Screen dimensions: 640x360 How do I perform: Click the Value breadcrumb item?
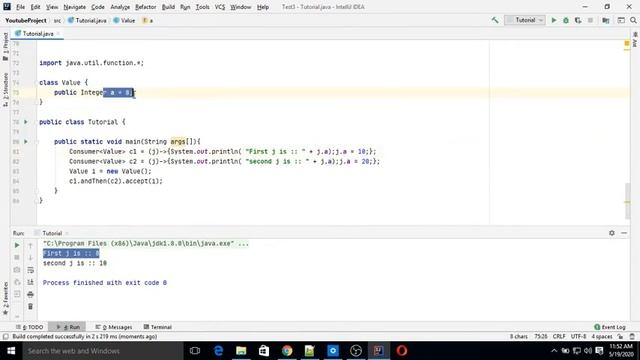124,20
